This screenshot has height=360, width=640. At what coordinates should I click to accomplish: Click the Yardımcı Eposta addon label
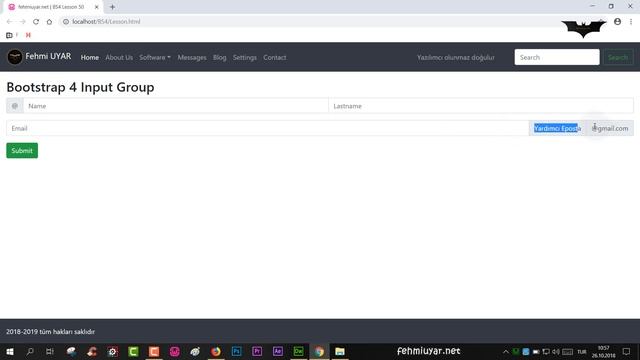(x=558, y=128)
